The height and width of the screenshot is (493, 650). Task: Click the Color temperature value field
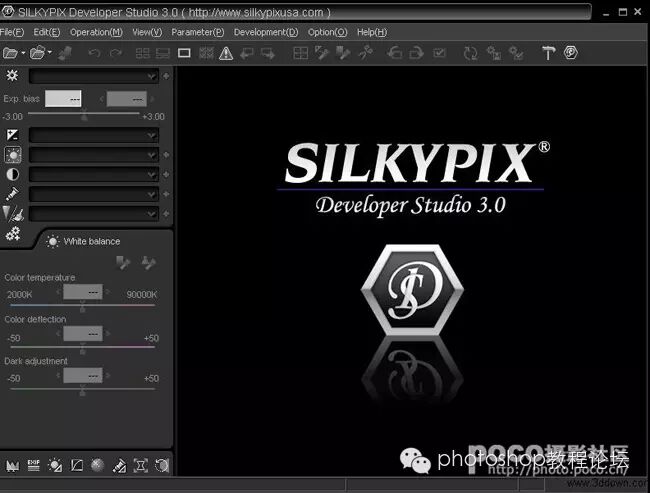83,292
